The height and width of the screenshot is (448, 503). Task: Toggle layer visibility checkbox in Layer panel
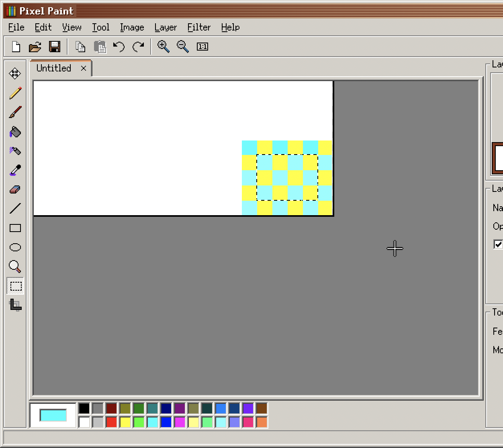click(x=498, y=244)
